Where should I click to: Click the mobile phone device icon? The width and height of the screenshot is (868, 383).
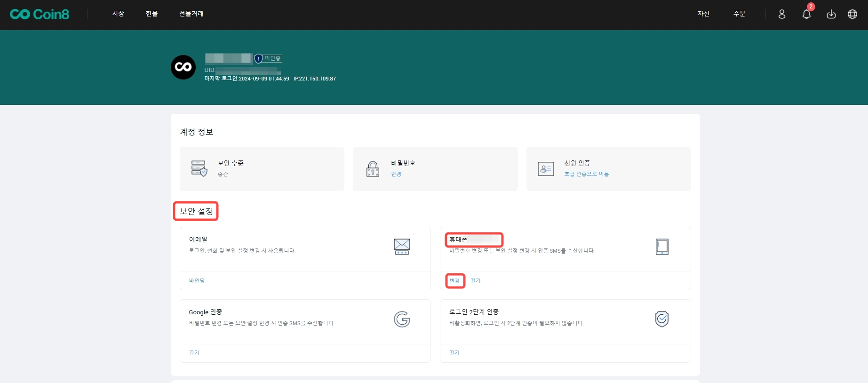661,247
